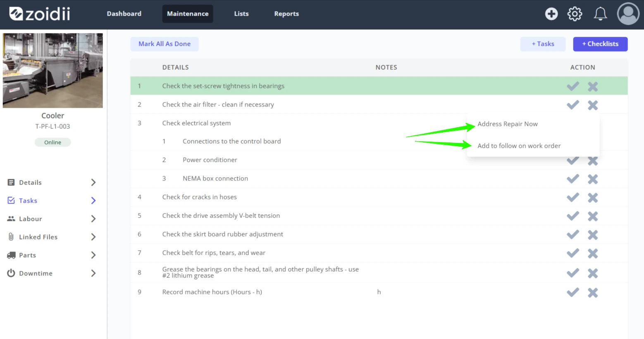This screenshot has height=339, width=644.
Task: Click the asset code T-PF-L1-003
Action: tap(52, 126)
